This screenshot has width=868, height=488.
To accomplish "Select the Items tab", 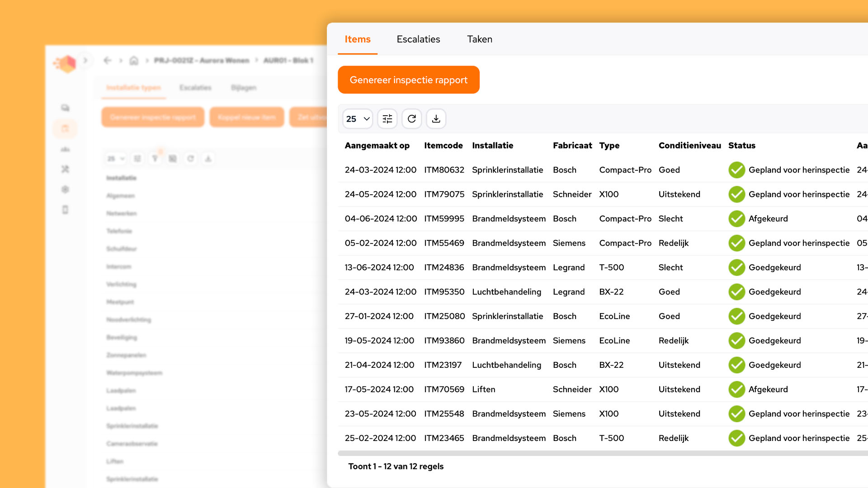I will [x=357, y=39].
